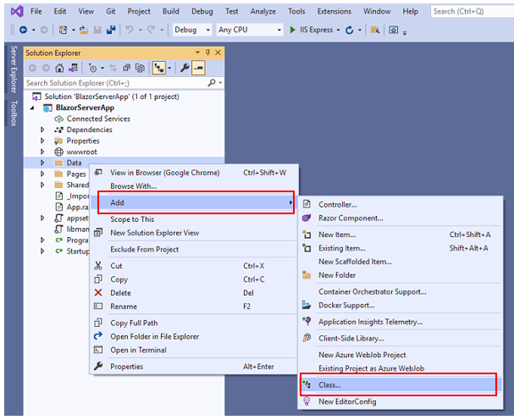This screenshot has width=514, height=420.
Task: Select Solution 'BlazorServerApp' root node
Action: (112, 97)
